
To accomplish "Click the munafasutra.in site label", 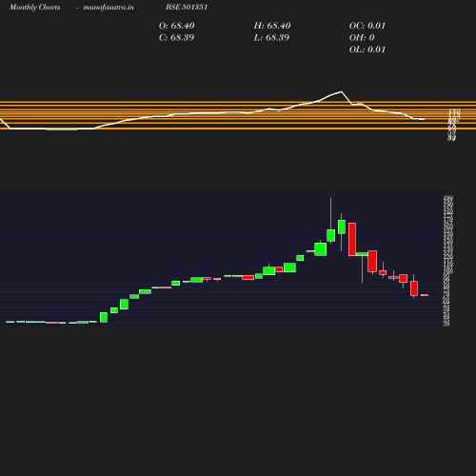I will pyautogui.click(x=109, y=8).
